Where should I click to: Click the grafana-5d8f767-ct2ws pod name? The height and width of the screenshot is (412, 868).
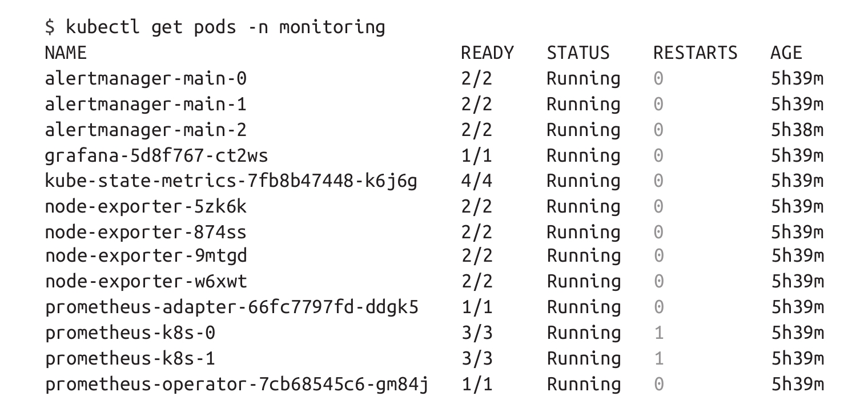click(156, 155)
